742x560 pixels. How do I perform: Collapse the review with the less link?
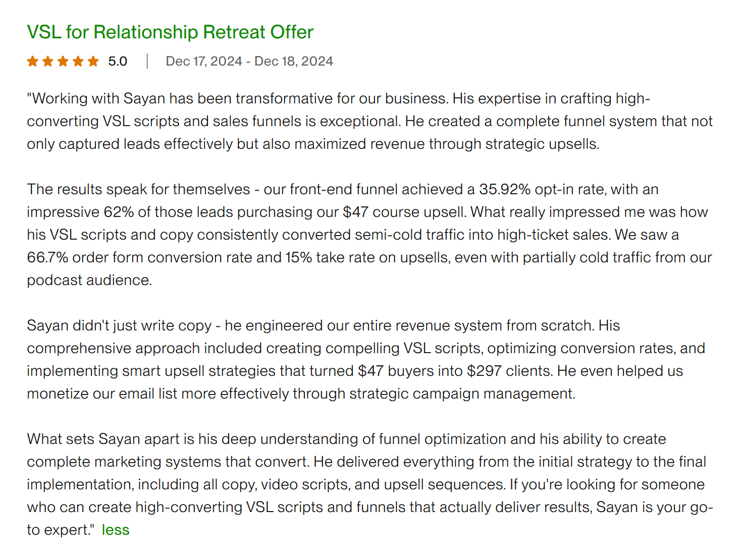[x=116, y=530]
